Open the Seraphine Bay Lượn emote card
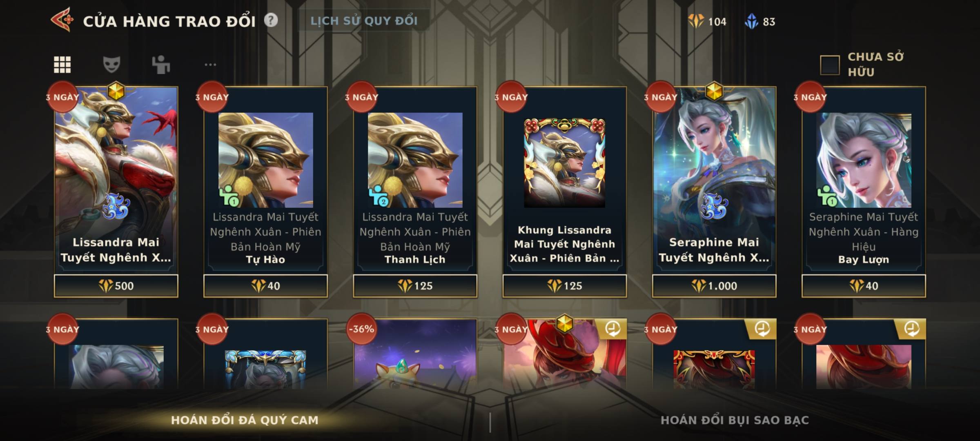The image size is (980, 441). pyautogui.click(x=864, y=180)
